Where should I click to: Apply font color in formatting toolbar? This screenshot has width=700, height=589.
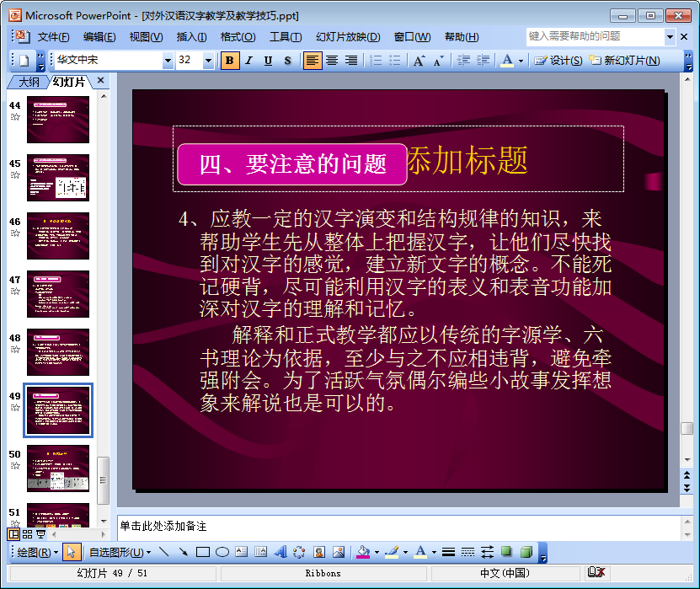(507, 61)
